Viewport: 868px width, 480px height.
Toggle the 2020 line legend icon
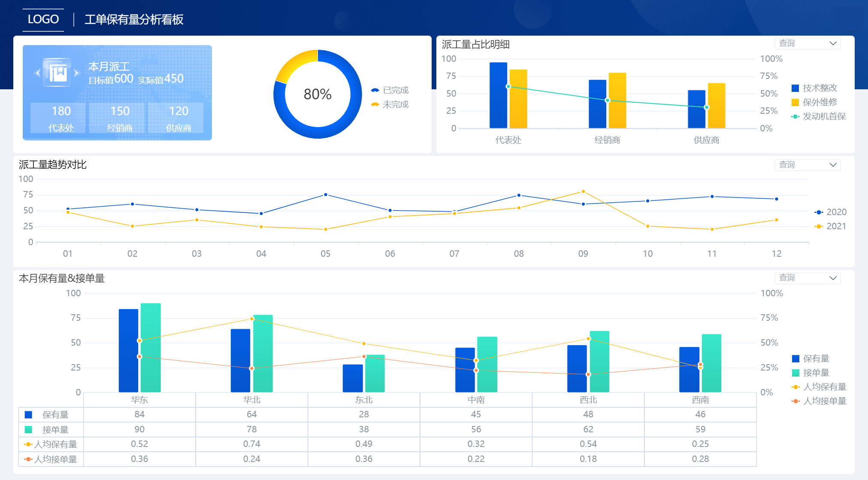[819, 212]
